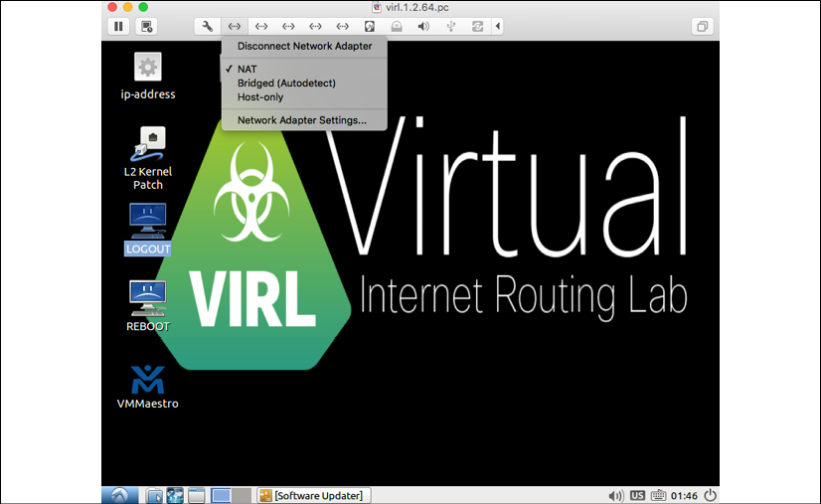Open the file manager taskbar launcher
The width and height of the screenshot is (821, 504).
pos(154,495)
